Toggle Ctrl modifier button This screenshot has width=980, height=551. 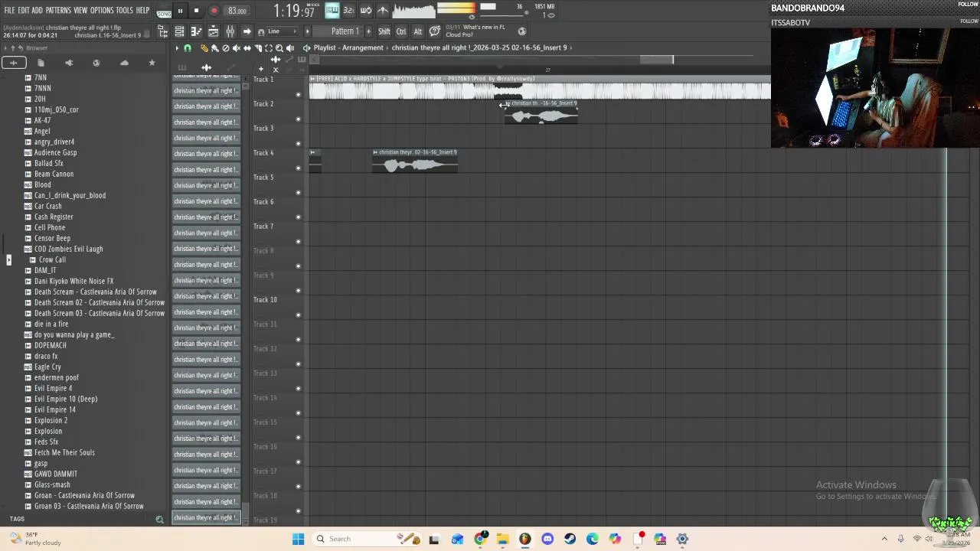[401, 31]
